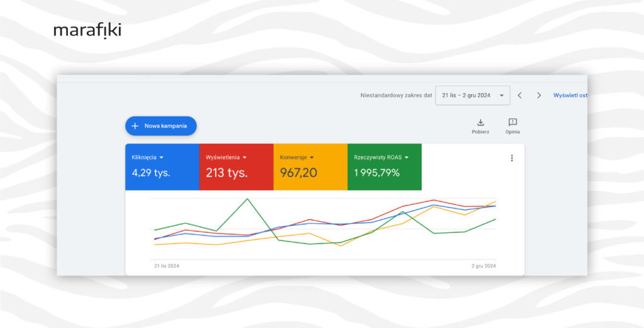This screenshot has width=644, height=328.
Task: Open the three-dot chart options menu
Action: click(x=512, y=158)
